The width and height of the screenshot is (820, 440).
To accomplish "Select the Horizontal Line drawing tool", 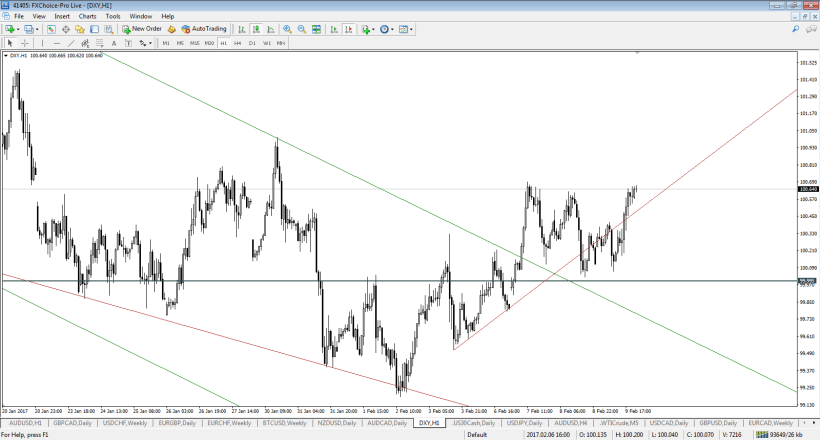I will coord(56,43).
